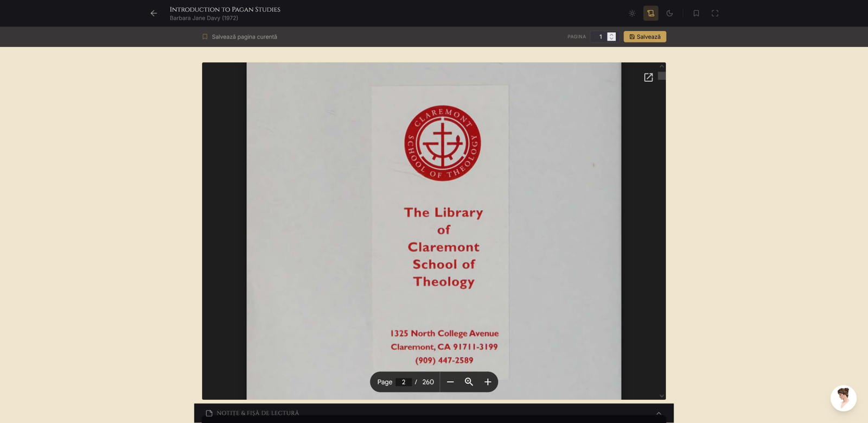Click 'Salvează pagina curentă' link

click(x=239, y=37)
